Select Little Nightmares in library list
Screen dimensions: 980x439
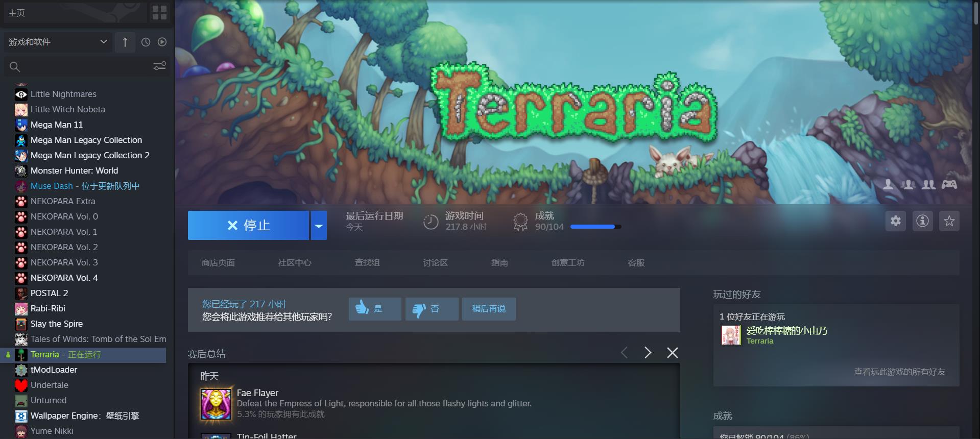[63, 94]
